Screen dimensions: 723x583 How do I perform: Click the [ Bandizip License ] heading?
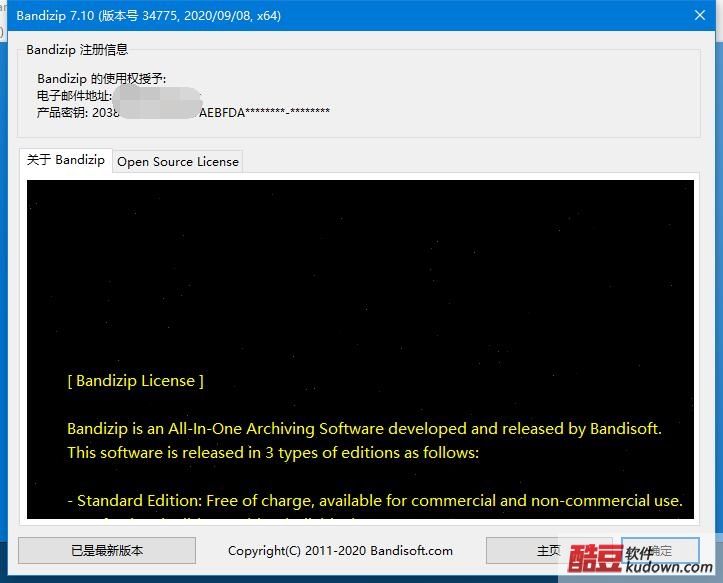136,381
